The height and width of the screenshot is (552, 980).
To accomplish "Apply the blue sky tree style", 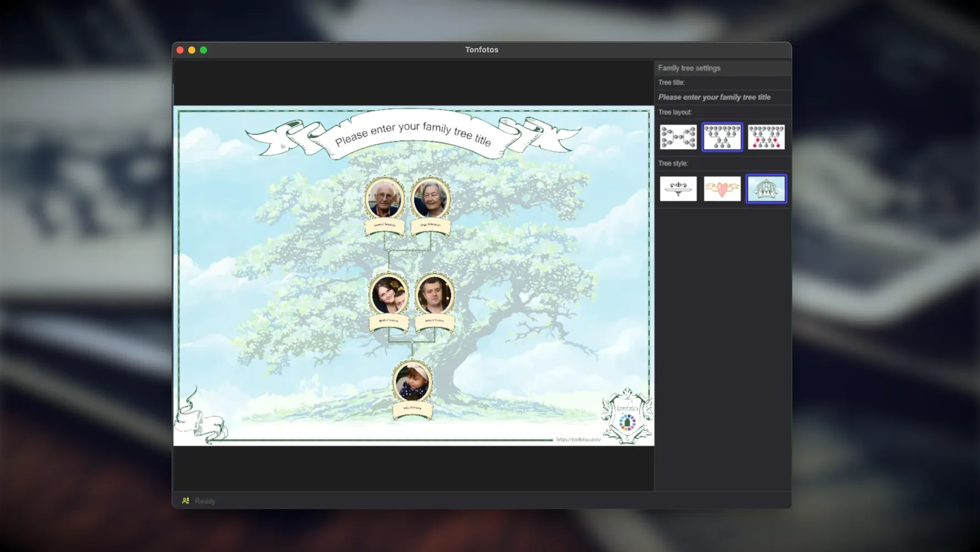I will click(x=766, y=189).
